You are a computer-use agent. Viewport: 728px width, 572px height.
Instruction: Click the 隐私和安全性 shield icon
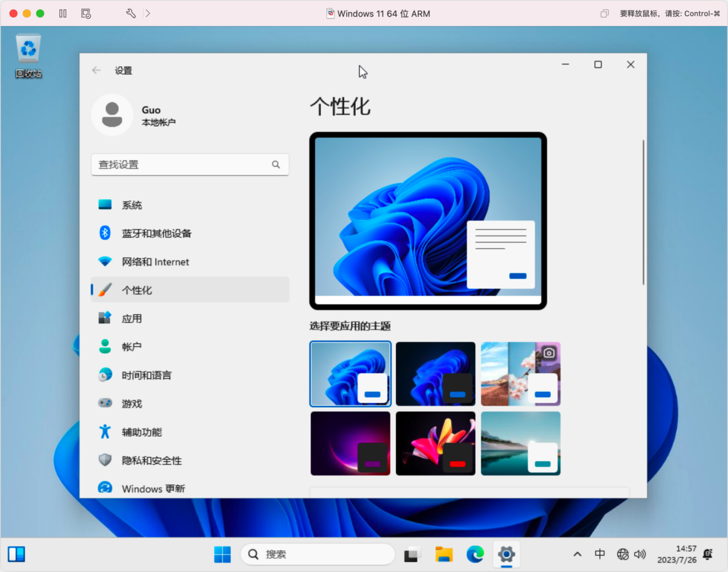(x=105, y=460)
